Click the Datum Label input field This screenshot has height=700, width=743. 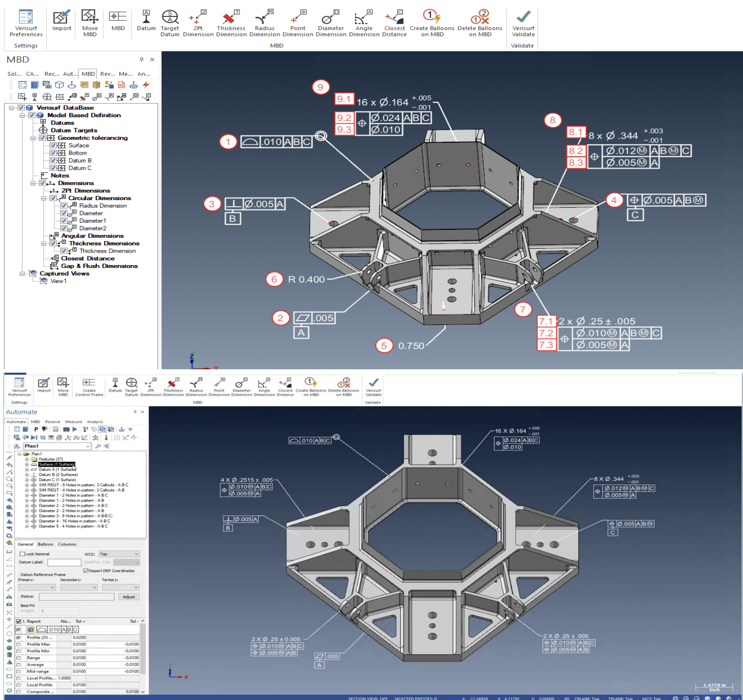[x=64, y=562]
